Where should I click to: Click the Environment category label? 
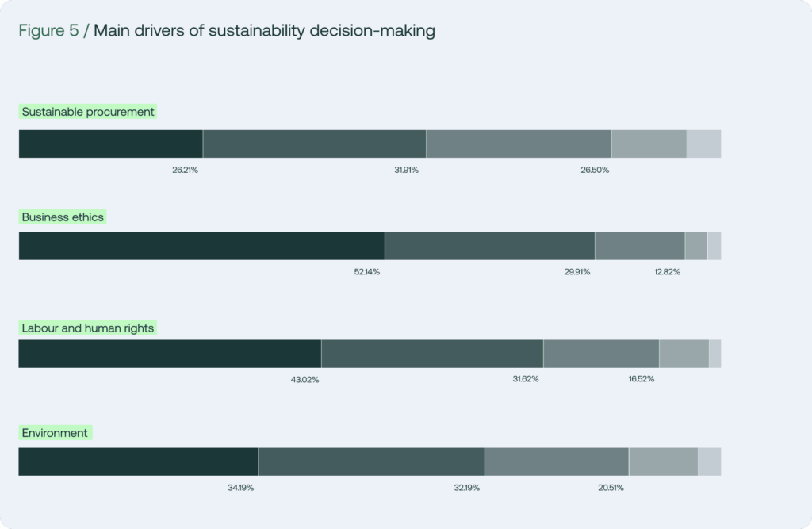[x=56, y=432]
